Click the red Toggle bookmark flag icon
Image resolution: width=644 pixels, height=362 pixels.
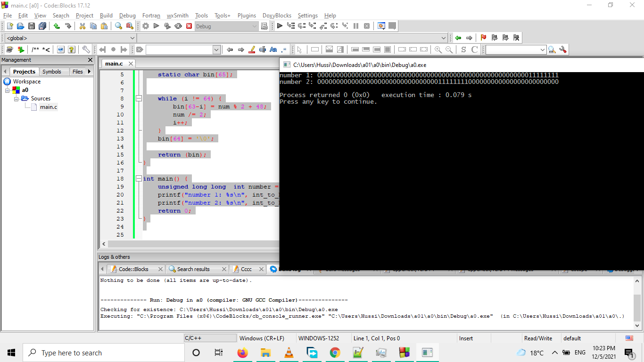(483, 38)
